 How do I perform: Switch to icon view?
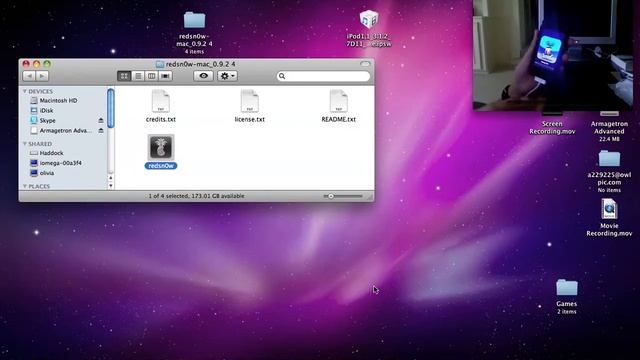click(x=124, y=76)
